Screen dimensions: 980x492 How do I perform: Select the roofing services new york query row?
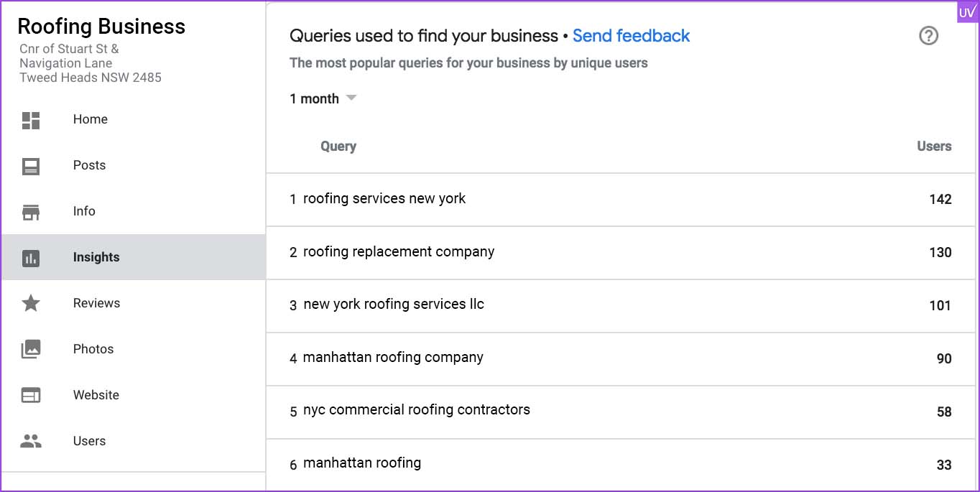click(621, 200)
